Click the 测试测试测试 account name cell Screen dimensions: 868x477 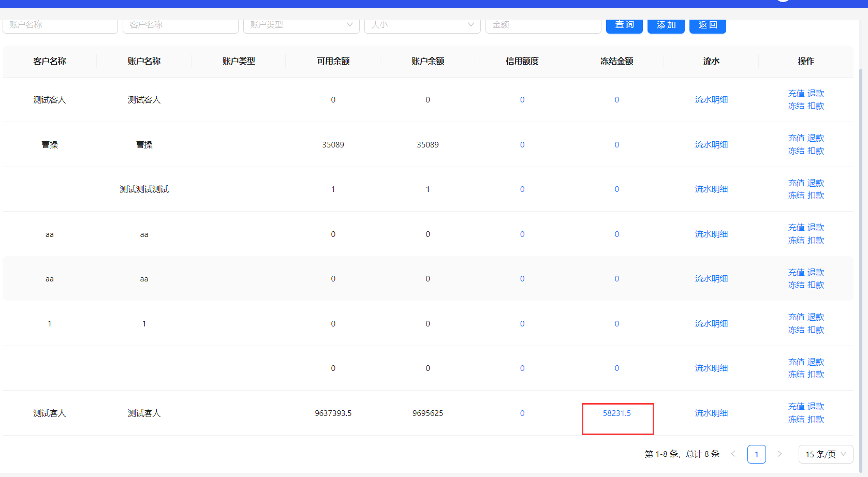pyautogui.click(x=144, y=189)
